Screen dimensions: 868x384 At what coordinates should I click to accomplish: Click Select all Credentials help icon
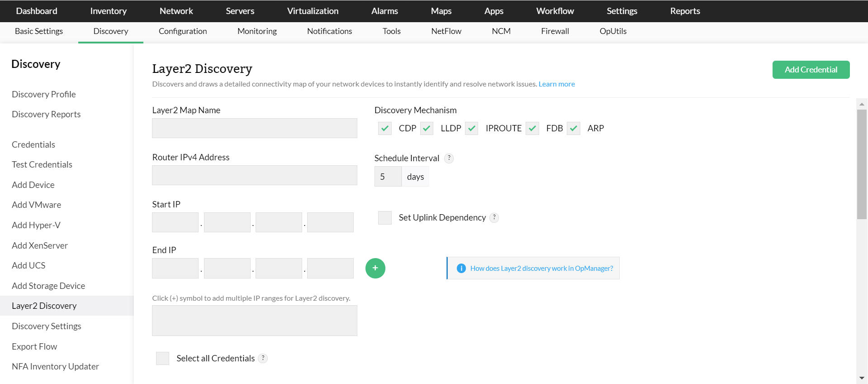tap(263, 358)
